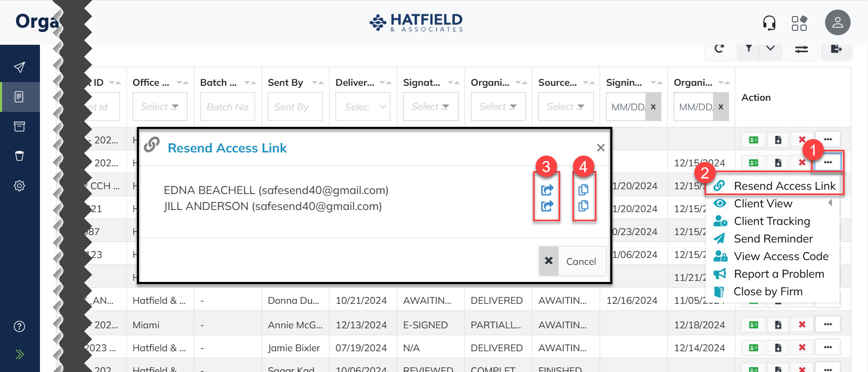Image resolution: width=868 pixels, height=372 pixels.
Task: Copy access link for Jill Anderson
Action: coord(583,206)
